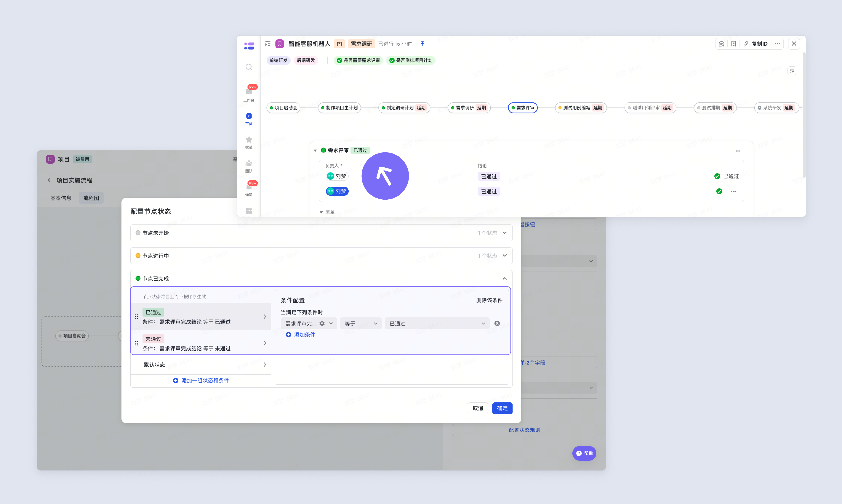Toggle the 是否倒排项目计划 check item
842x504 pixels.
(411, 60)
